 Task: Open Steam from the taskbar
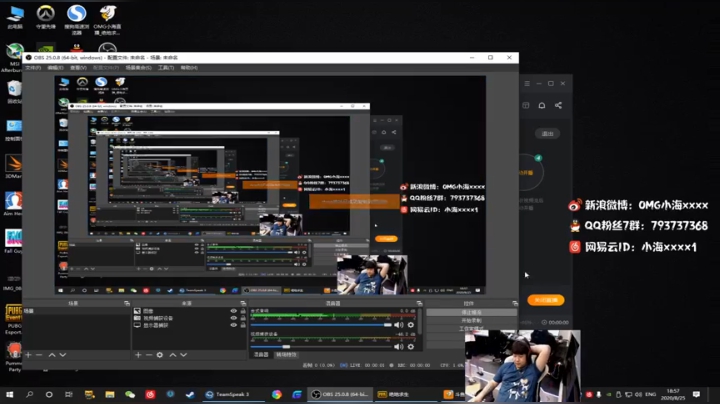190,394
